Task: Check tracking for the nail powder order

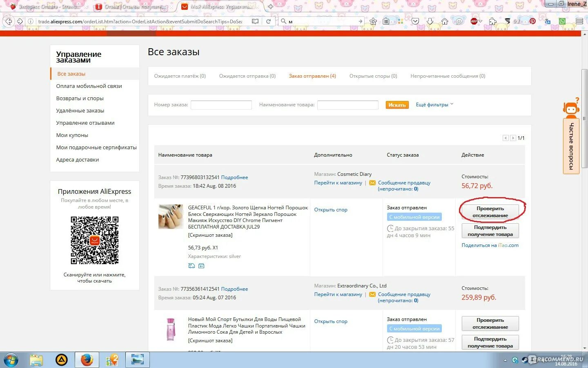Action: (490, 212)
